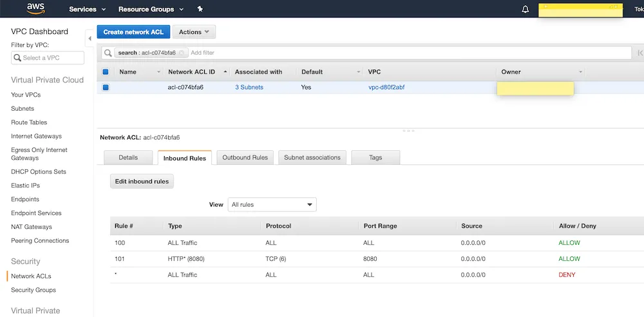This screenshot has height=317, width=644.
Task: Click the 8080 port range cell
Action: (370, 258)
